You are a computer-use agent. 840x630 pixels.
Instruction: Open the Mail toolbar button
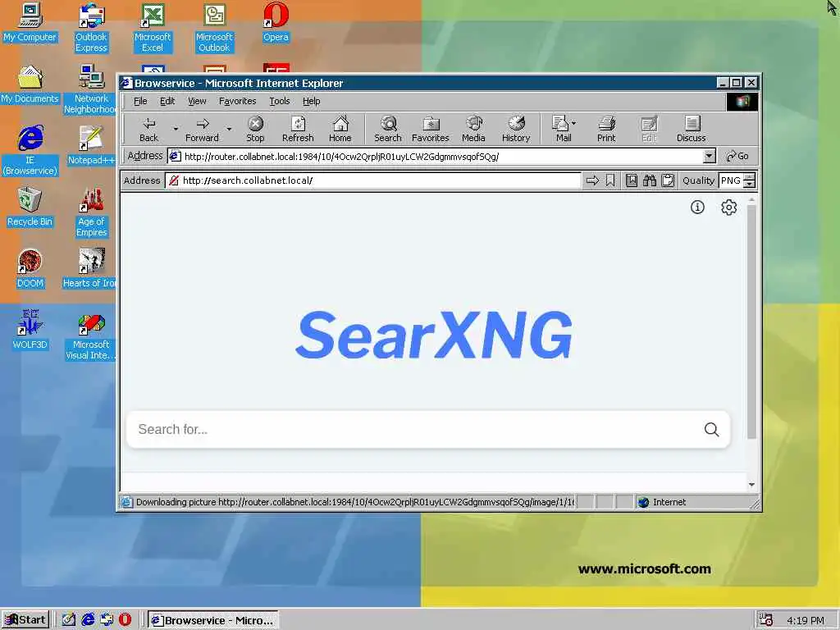coord(561,129)
